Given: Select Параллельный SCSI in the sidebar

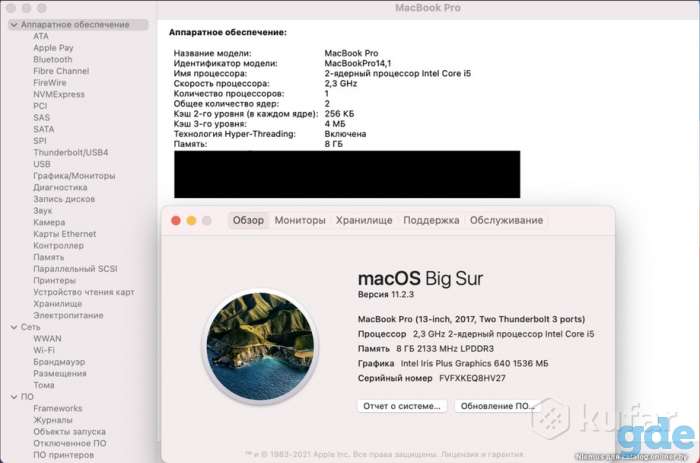Looking at the screenshot, I should coord(75,269).
